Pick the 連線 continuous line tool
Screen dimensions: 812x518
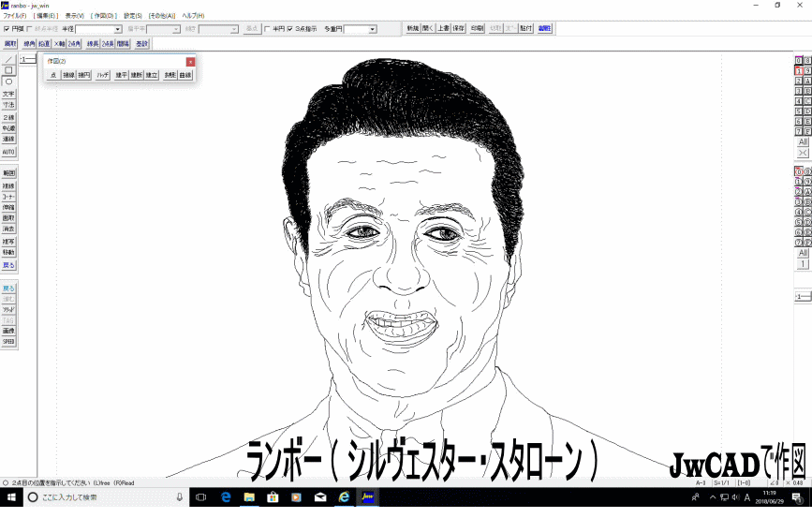click(8, 139)
